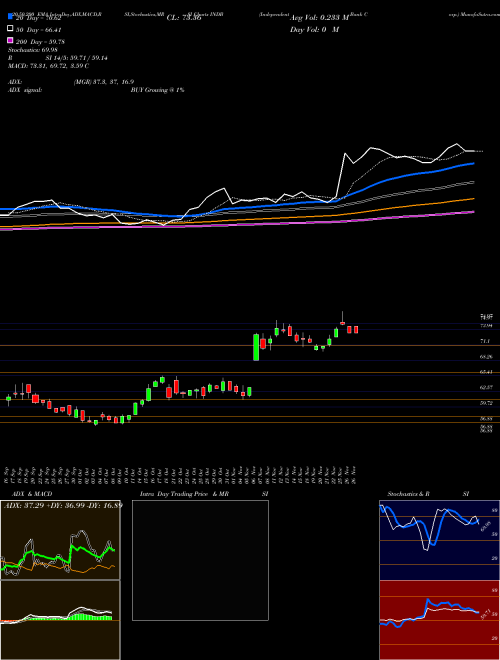Click the tall green gap-up candlestick
Screen dimensions: 500x660
click(x=256, y=347)
